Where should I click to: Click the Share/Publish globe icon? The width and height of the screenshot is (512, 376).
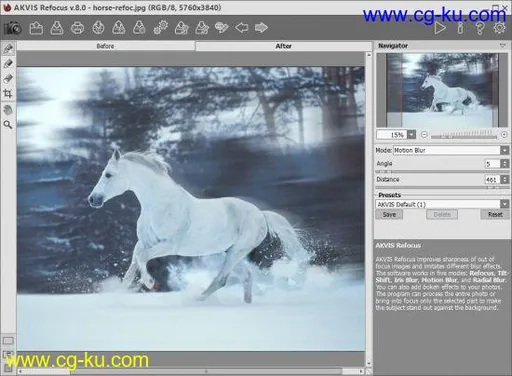98,28
